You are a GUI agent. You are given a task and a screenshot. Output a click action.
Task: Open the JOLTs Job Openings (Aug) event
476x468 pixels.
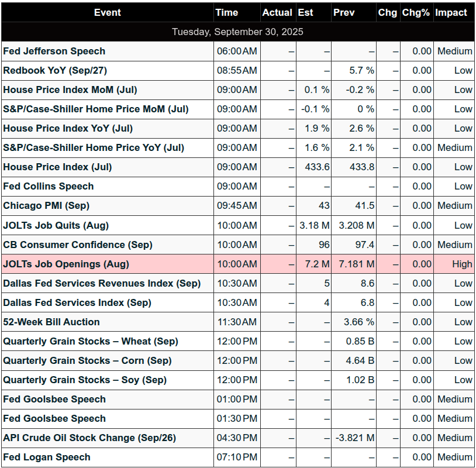[x=66, y=264]
